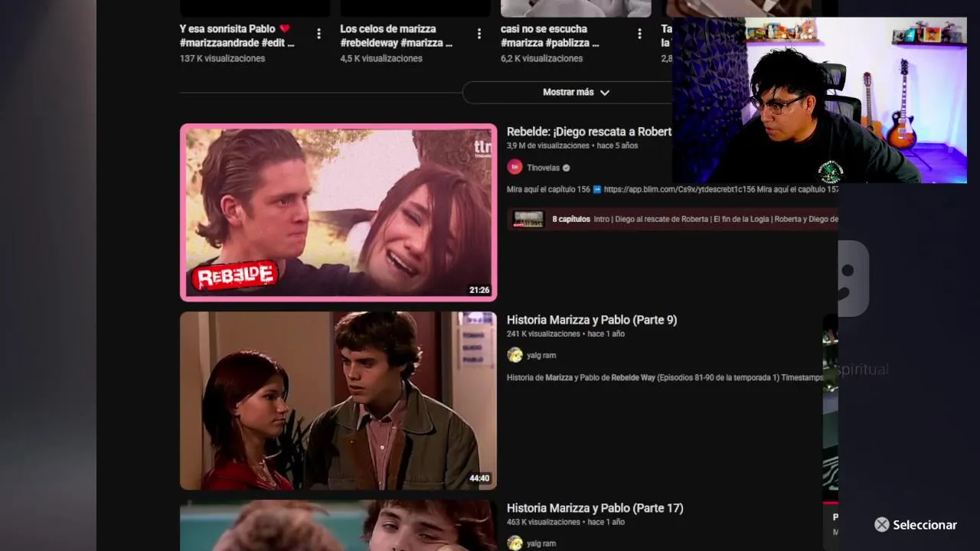Click '4,5 K visualizaciones' text
980x551 pixels.
pos(381,59)
